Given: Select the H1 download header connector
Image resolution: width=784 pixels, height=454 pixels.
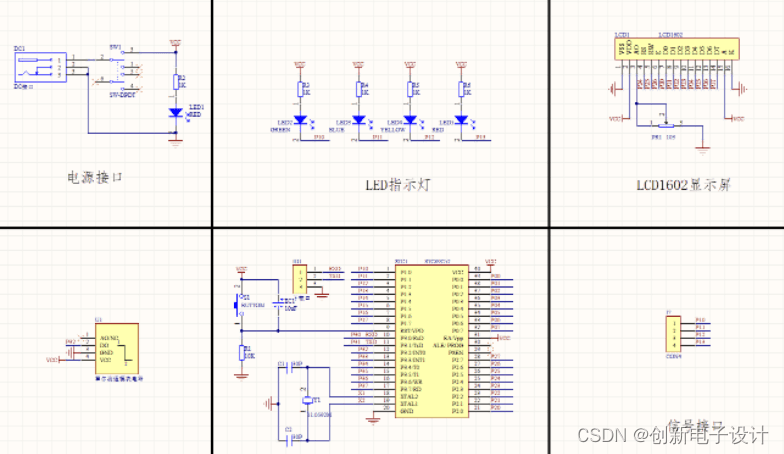Looking at the screenshot, I should coord(300,280).
